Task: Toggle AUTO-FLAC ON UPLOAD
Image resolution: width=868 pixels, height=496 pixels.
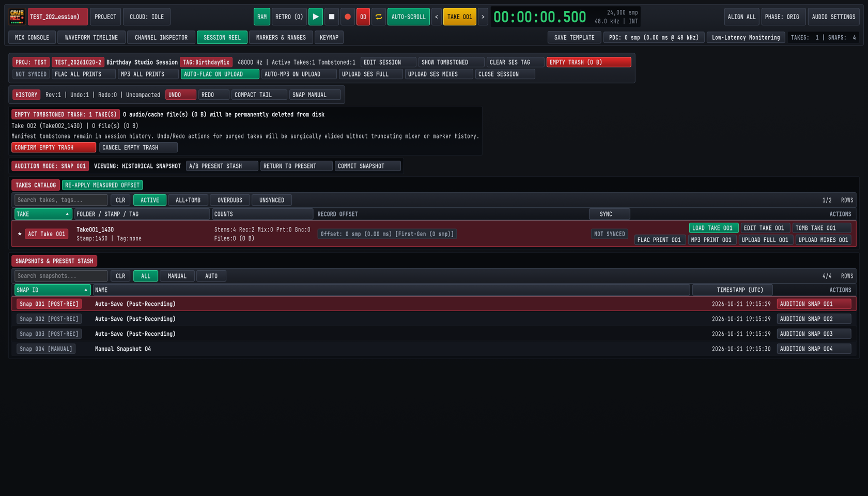Action: [220, 74]
